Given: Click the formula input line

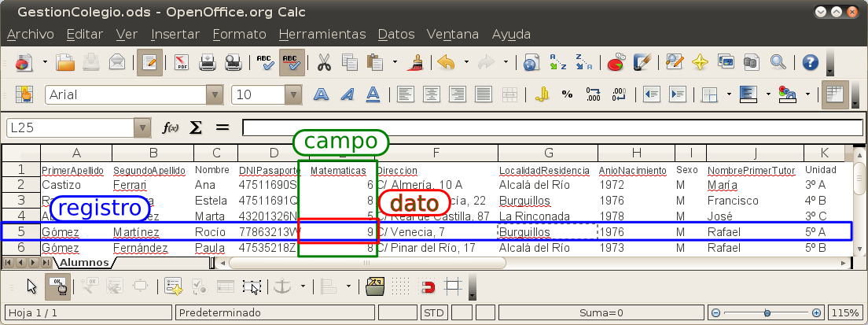Looking at the screenshot, I should click(553, 128).
